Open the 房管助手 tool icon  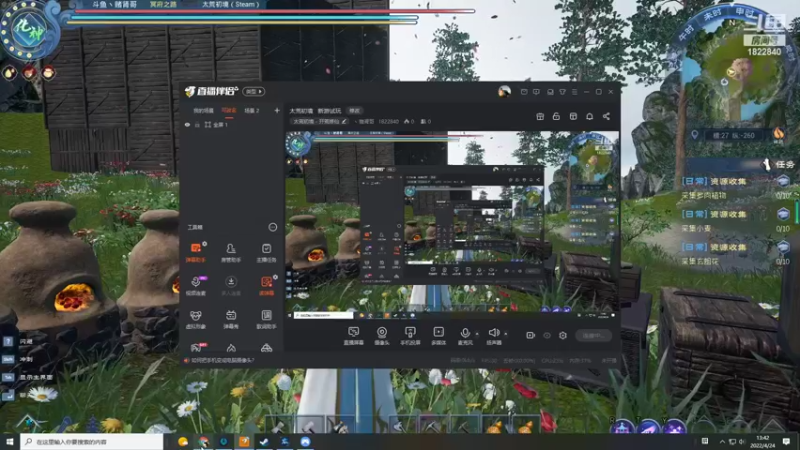[231, 252]
